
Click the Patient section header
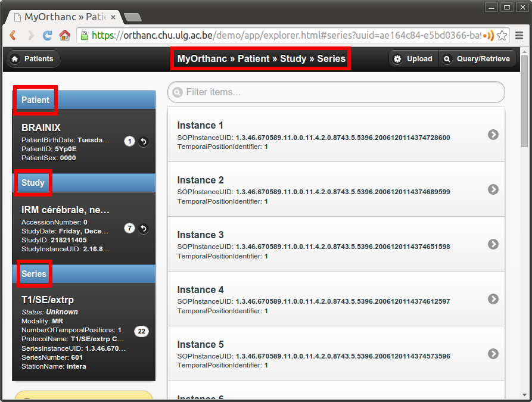[83, 100]
